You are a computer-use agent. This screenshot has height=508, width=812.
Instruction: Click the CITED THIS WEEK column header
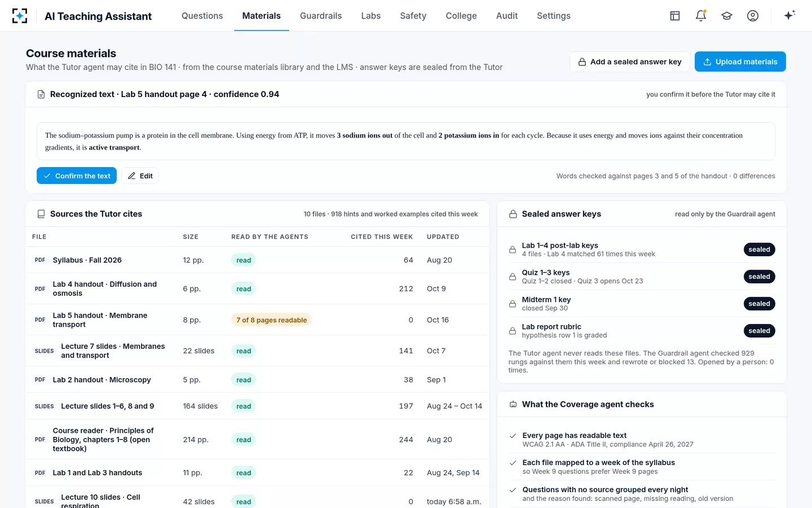(382, 237)
